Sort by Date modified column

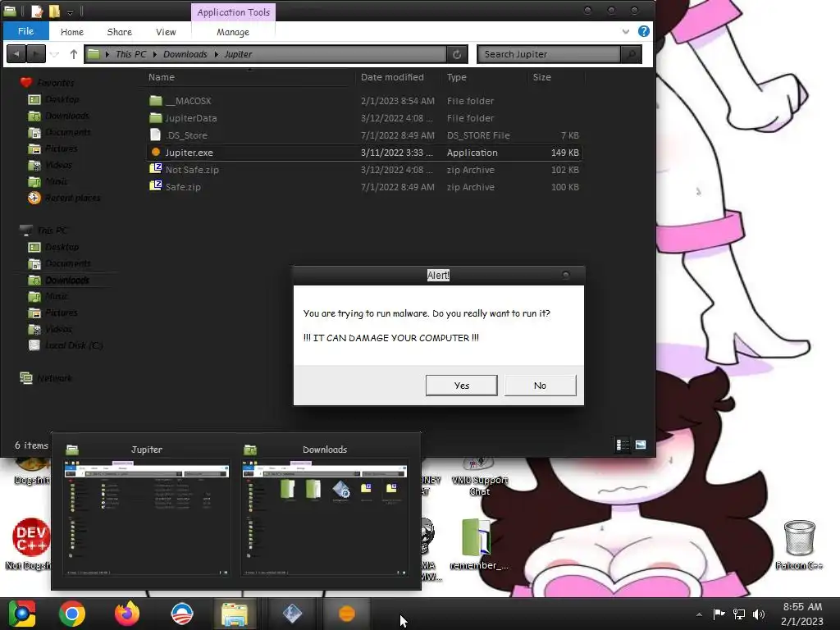(392, 77)
